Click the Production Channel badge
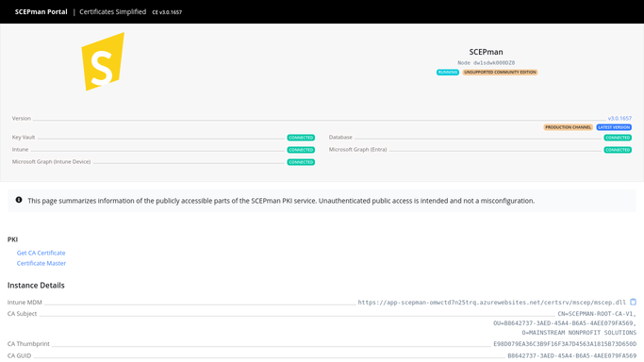This screenshot has height=362, width=644. tap(568, 127)
